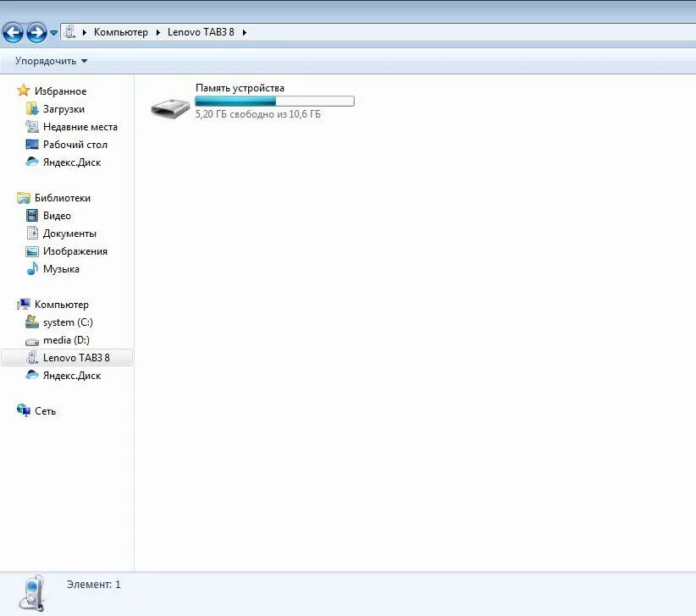
Task: Click the Документы library icon
Action: [32, 233]
